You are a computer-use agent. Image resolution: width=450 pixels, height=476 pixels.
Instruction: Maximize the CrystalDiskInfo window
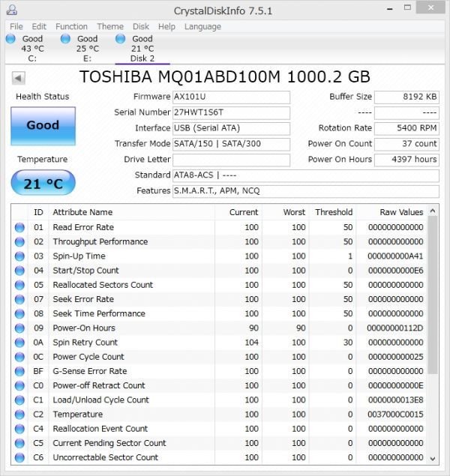point(407,8)
